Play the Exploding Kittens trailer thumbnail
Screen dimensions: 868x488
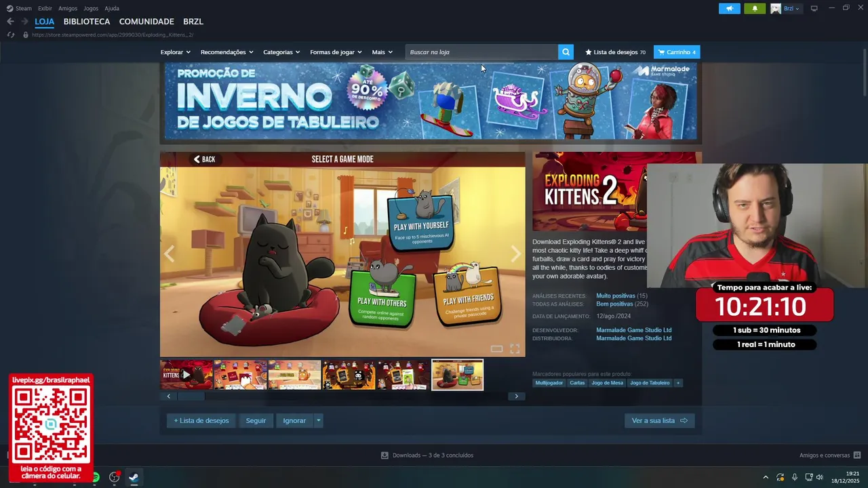[x=186, y=375]
